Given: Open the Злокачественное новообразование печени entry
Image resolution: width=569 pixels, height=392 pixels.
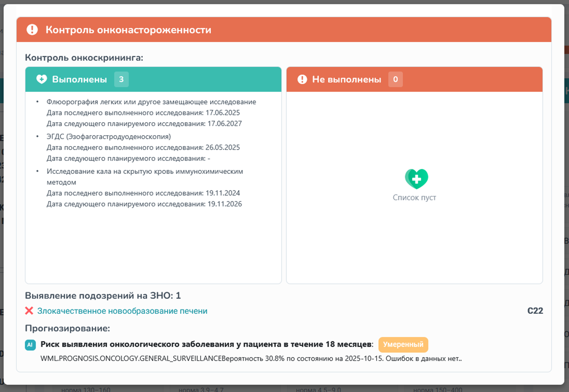Looking at the screenshot, I should coord(122,311).
